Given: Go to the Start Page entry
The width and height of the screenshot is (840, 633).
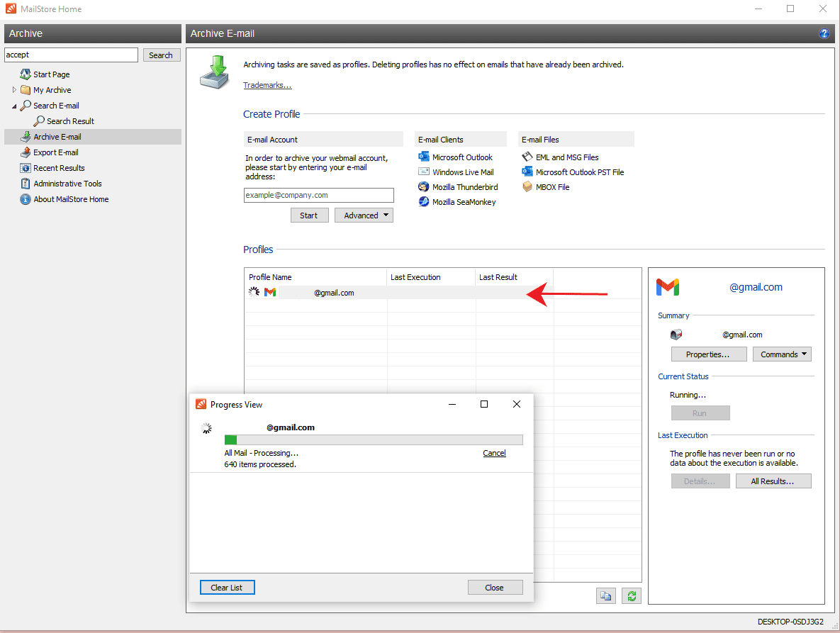Looking at the screenshot, I should (50, 74).
